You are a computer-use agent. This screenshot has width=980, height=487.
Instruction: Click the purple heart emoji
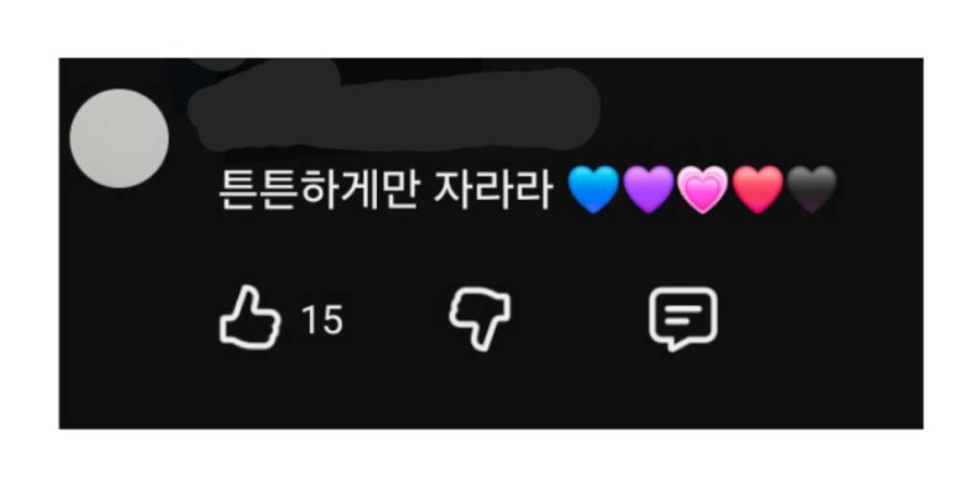(x=649, y=189)
